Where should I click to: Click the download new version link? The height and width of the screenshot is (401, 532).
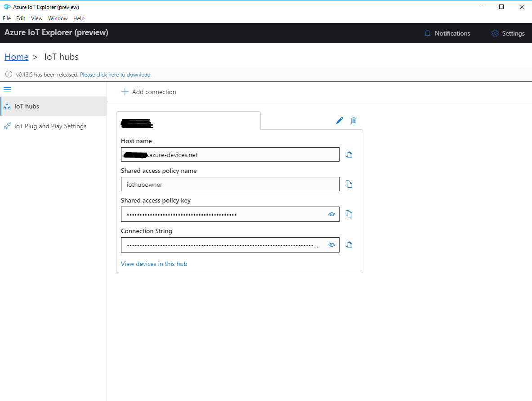116,75
